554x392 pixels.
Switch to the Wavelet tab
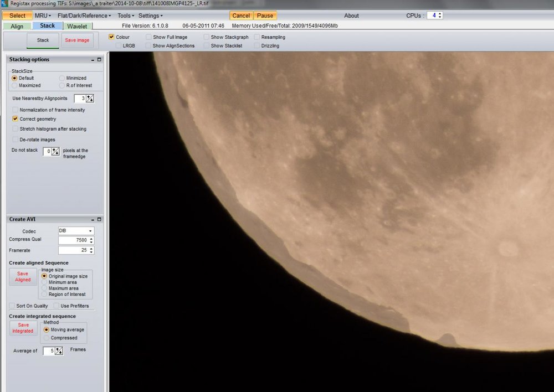76,25
